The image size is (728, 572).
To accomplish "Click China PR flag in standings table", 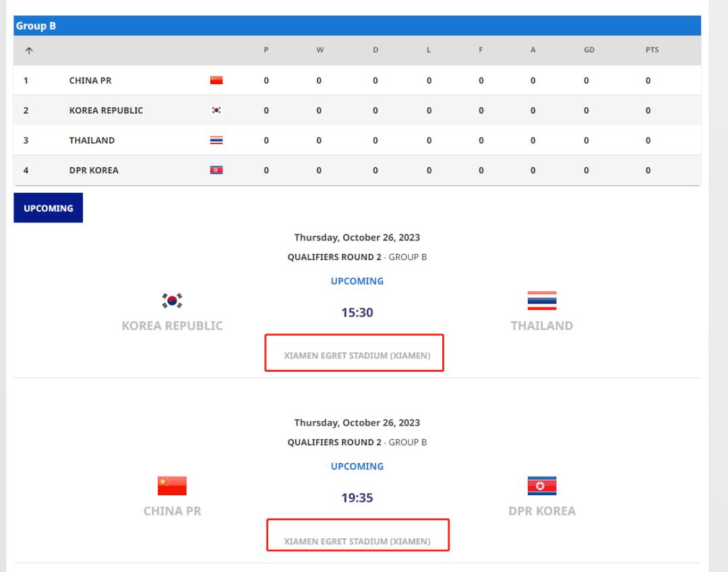I will tap(216, 80).
